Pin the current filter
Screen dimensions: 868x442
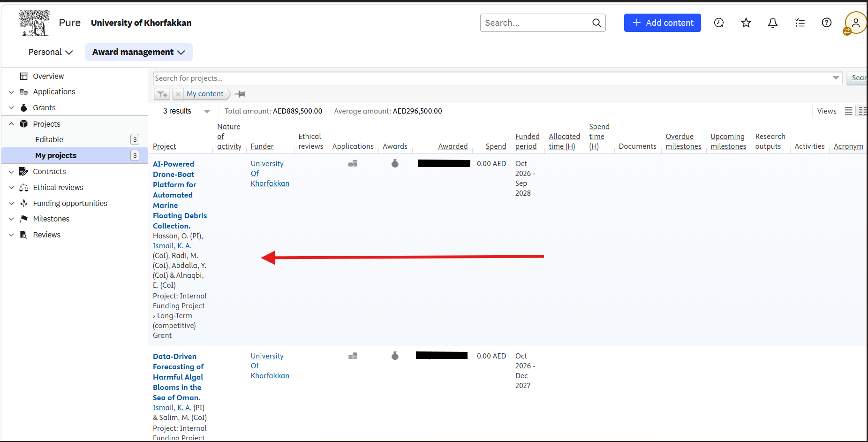coord(240,94)
